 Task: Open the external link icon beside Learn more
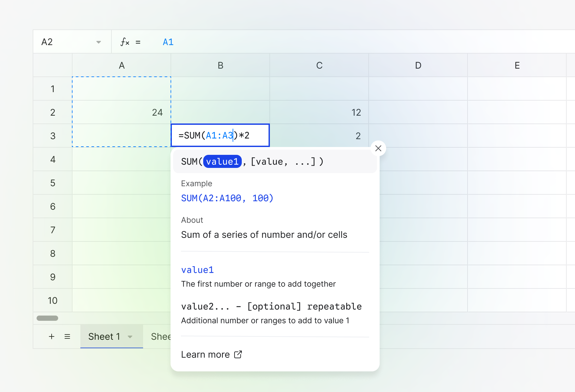(x=238, y=354)
